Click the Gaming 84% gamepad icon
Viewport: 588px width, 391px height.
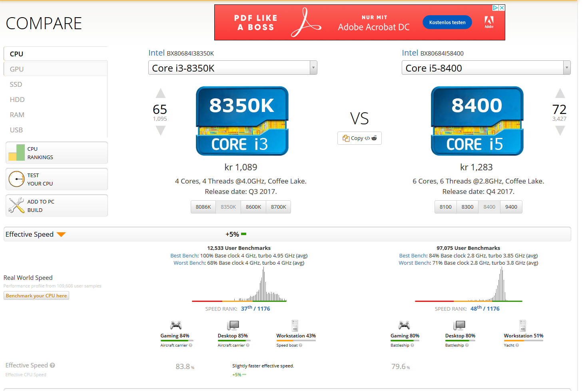coord(176,325)
